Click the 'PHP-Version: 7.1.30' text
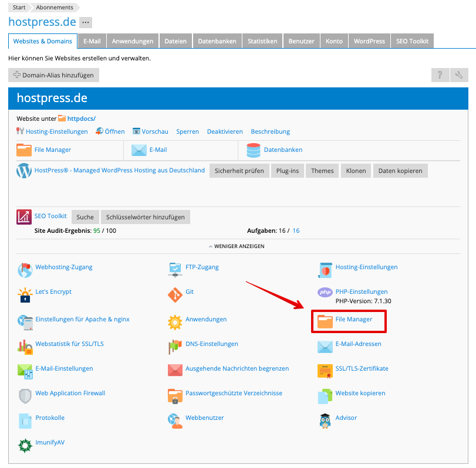476x468 pixels. coord(363,301)
